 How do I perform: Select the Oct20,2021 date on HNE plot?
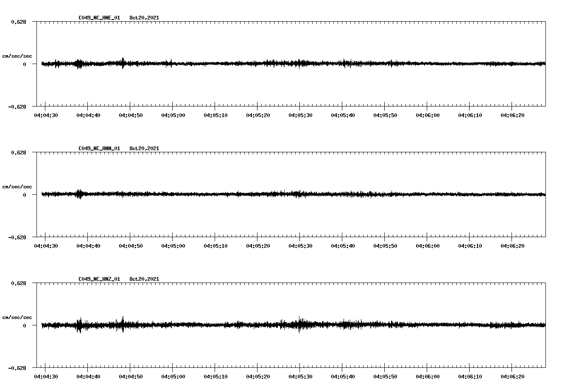(x=144, y=18)
